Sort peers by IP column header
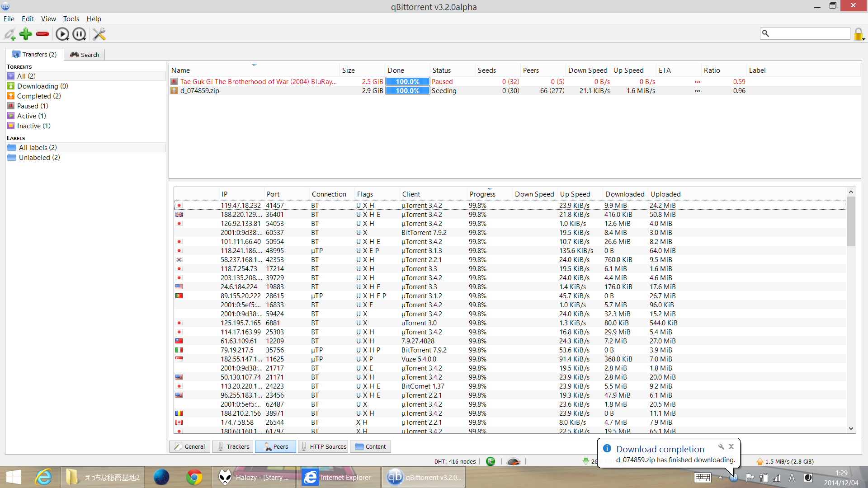 pyautogui.click(x=241, y=194)
